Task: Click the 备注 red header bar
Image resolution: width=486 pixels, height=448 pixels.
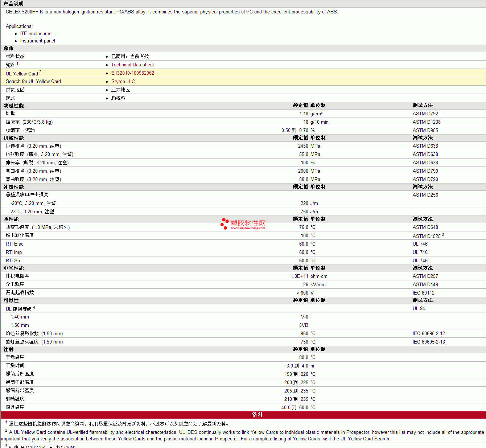Action: 243,415
